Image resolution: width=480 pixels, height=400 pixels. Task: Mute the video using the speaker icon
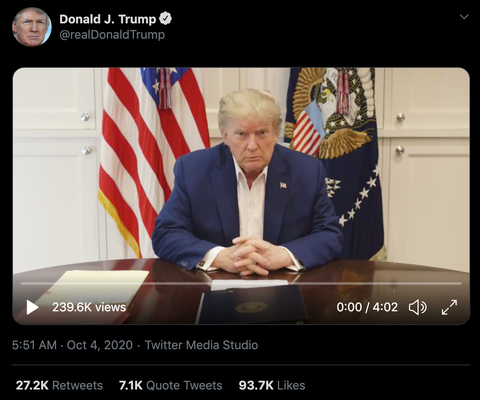pyautogui.click(x=417, y=307)
